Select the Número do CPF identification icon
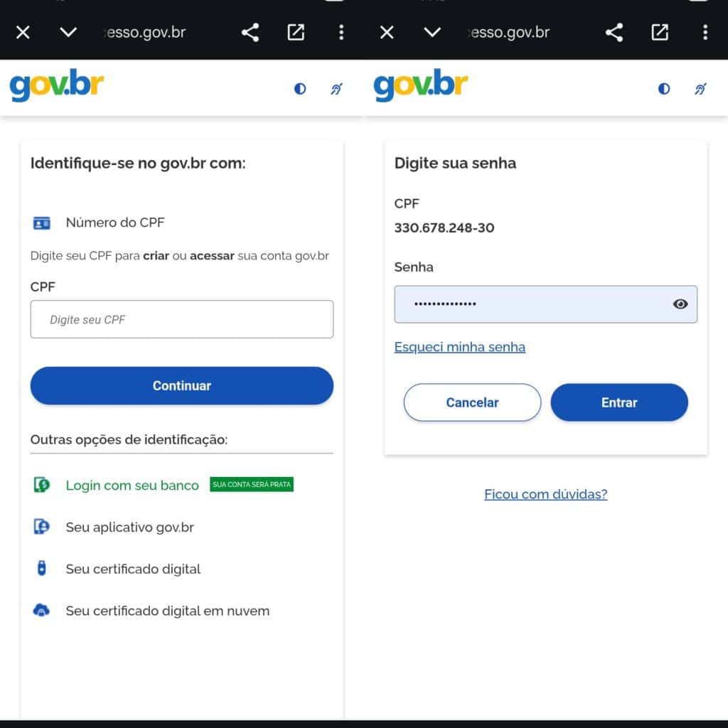This screenshot has width=728, height=728. coord(41,222)
